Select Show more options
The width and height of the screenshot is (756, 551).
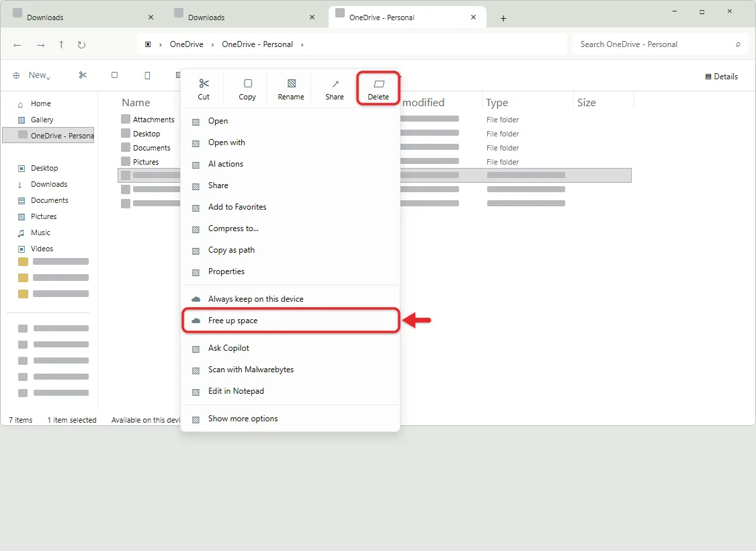291,419
